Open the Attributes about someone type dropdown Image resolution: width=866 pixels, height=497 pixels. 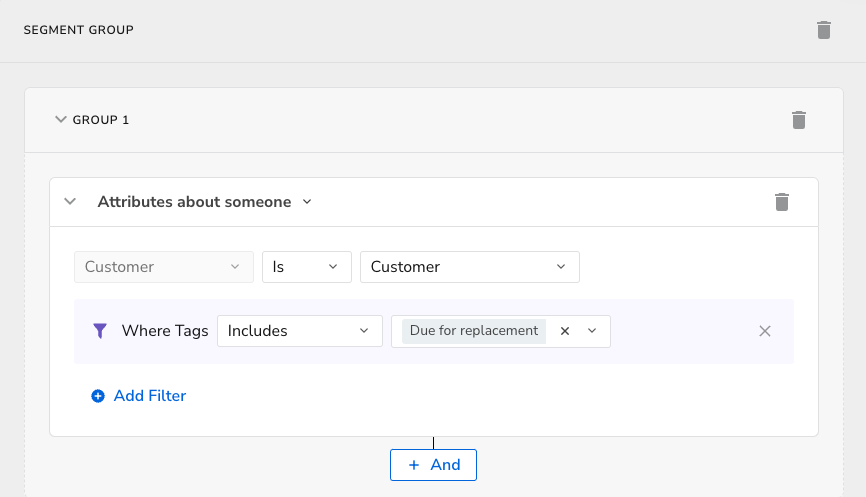point(307,202)
